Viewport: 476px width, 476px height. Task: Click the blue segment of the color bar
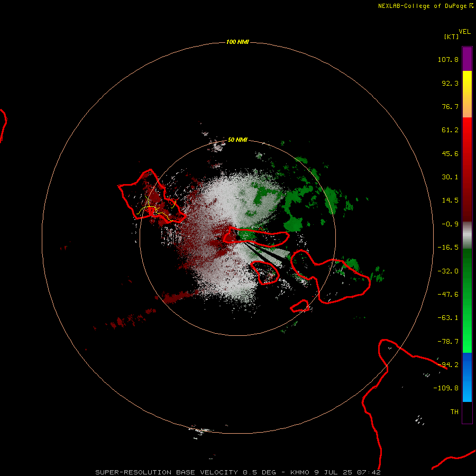(467, 377)
